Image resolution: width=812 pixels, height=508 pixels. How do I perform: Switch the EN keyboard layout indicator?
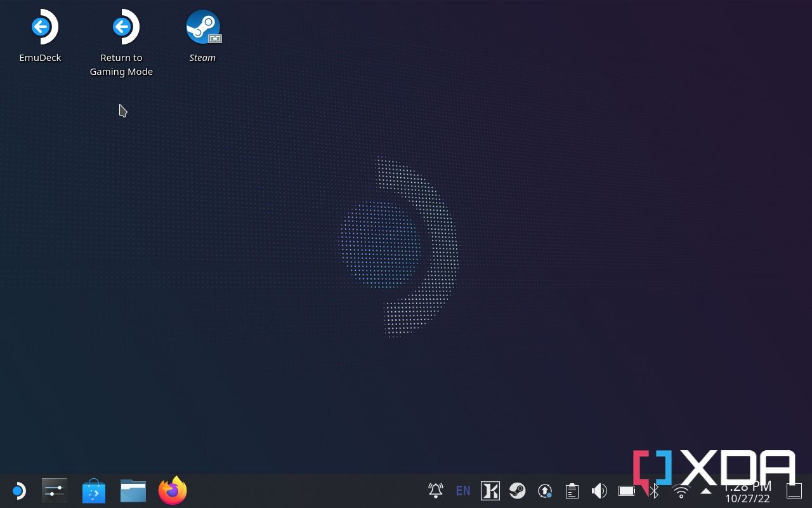463,491
